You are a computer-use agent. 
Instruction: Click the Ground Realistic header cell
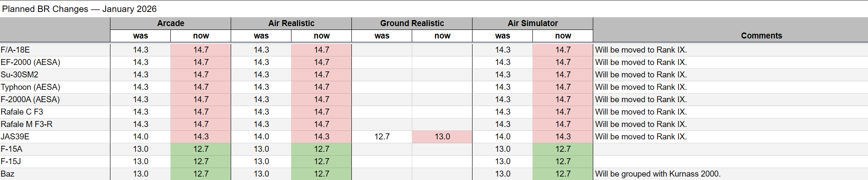(x=412, y=23)
